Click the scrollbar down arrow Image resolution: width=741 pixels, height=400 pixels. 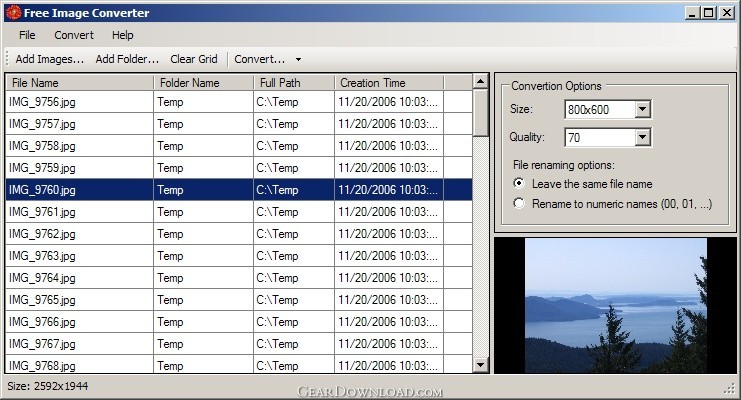(x=481, y=365)
